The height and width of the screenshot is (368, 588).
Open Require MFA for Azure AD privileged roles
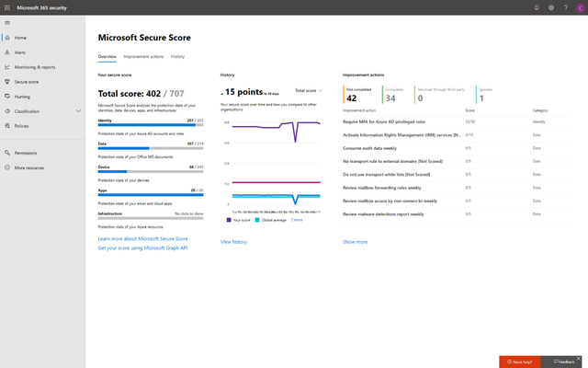pyautogui.click(x=384, y=121)
